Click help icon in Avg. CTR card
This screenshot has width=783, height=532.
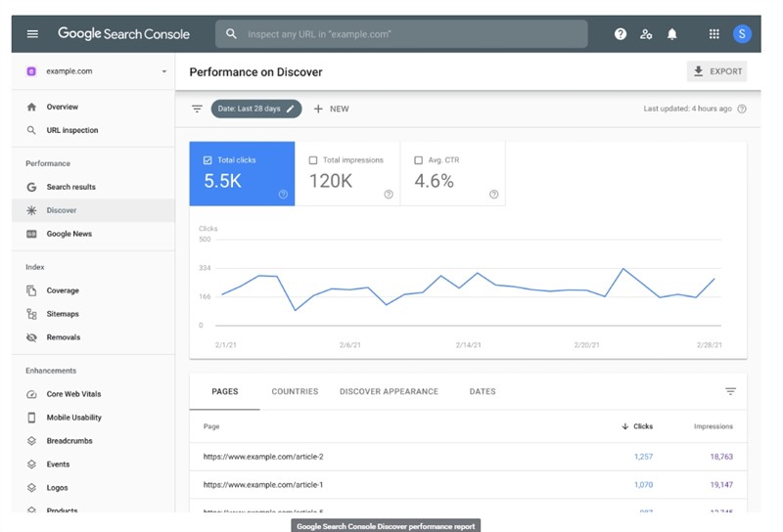pyautogui.click(x=494, y=195)
